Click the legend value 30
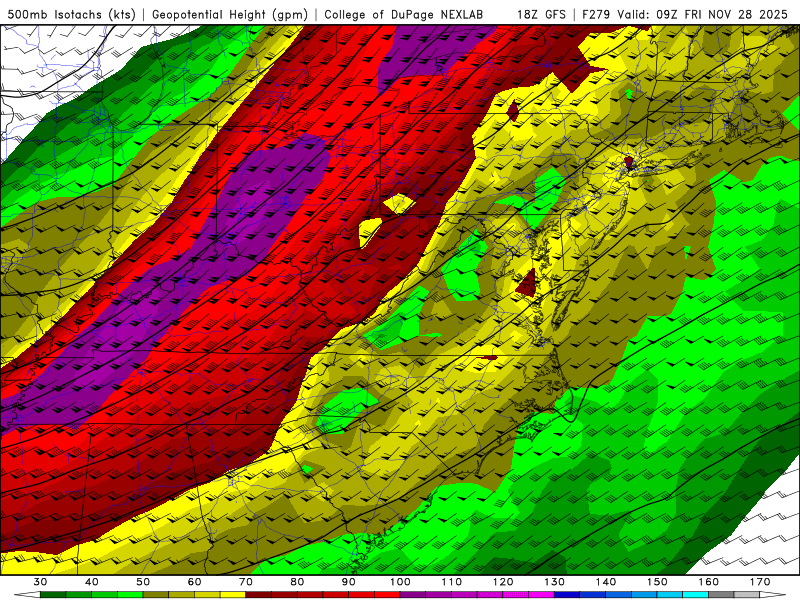Screen dimensions: 800x600 [x=40, y=582]
